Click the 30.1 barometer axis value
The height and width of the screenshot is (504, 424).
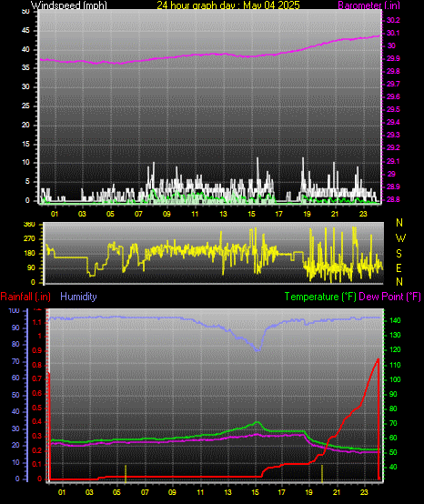point(393,33)
